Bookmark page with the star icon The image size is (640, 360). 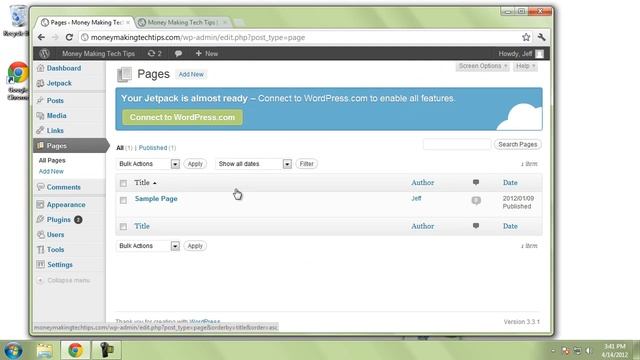tap(526, 37)
